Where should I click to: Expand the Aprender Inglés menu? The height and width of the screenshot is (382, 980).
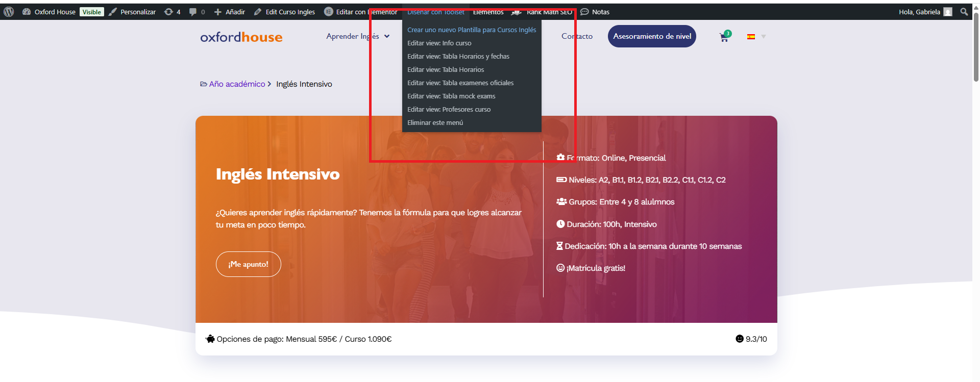[357, 36]
